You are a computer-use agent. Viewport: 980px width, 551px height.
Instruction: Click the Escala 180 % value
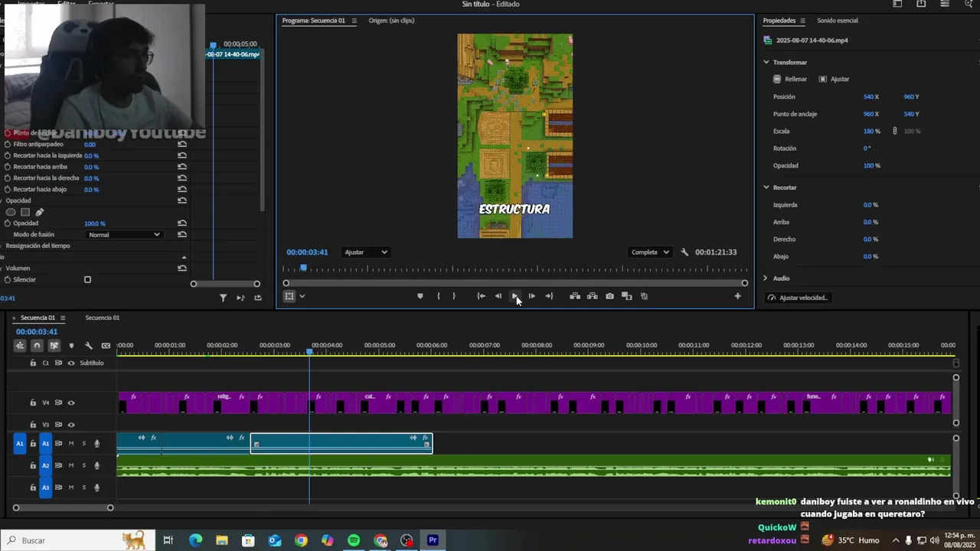pos(872,132)
